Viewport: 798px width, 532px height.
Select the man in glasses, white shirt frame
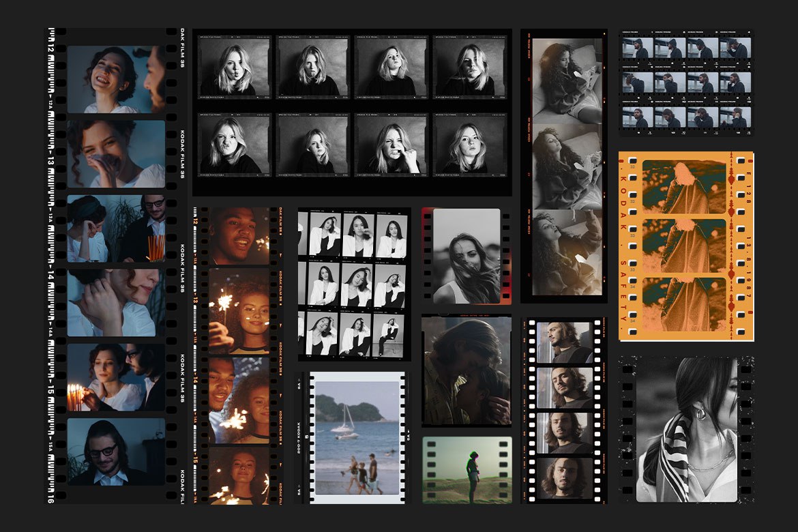pos(116,452)
